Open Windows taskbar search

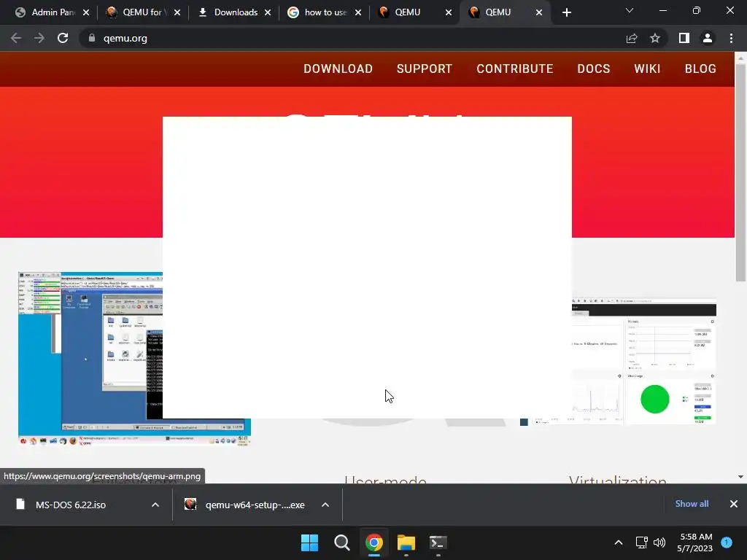coord(341,542)
